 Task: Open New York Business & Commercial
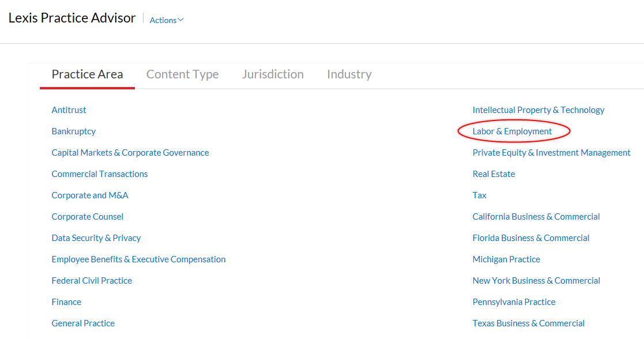click(536, 281)
